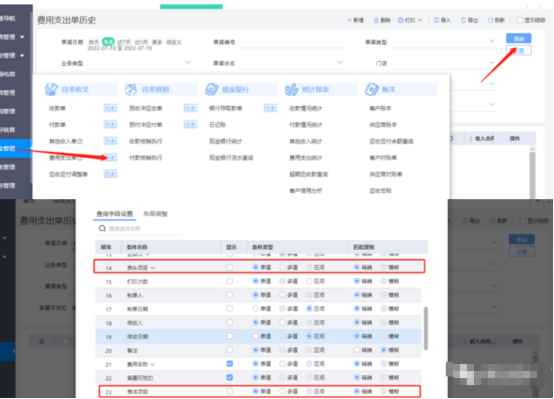Viewport: 554px width, 399px height.
Task: Open 历史 badge next to 其他收入单
Action: (110, 141)
